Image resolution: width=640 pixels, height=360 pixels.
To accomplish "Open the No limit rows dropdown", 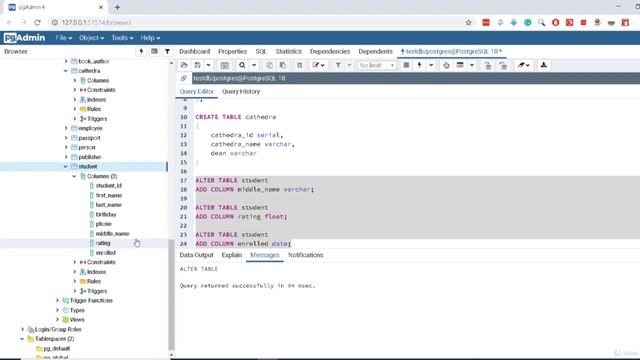I will point(377,65).
